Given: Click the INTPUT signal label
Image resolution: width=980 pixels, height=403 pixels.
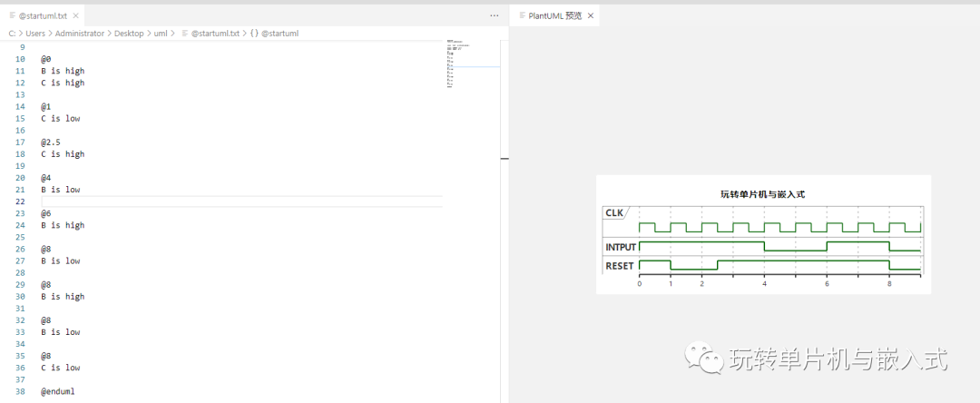Looking at the screenshot, I should pyautogui.click(x=621, y=248).
